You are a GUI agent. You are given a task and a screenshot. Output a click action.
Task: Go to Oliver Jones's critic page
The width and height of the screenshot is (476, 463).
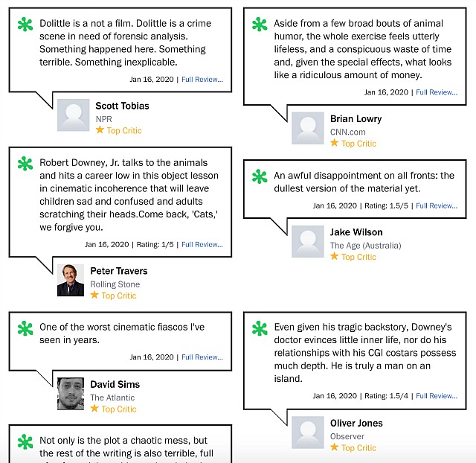[x=356, y=423]
